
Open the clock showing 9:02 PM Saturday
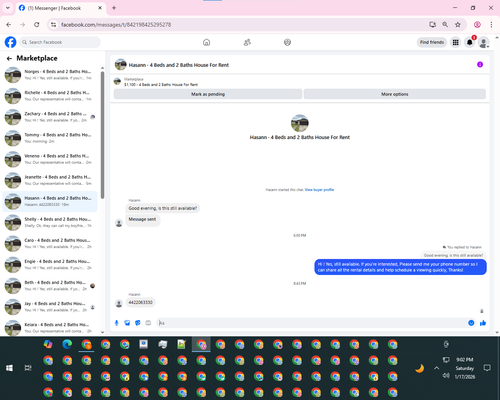tap(465, 368)
